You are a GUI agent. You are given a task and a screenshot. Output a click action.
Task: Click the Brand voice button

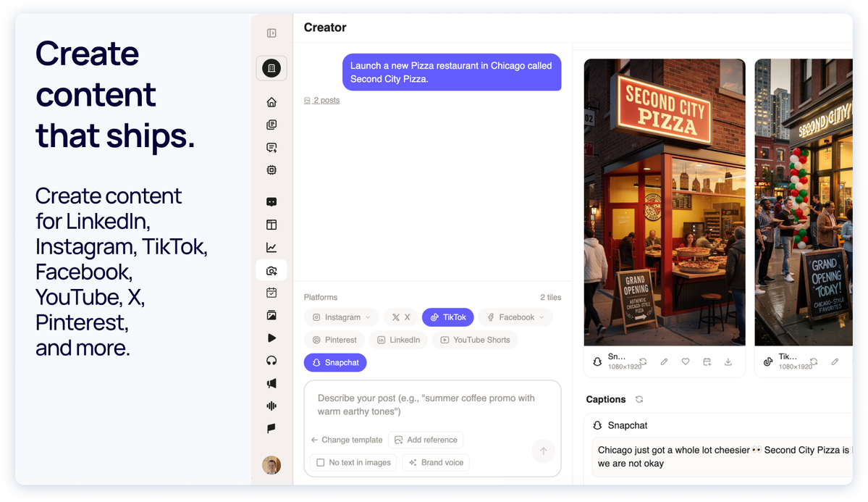[436, 462]
